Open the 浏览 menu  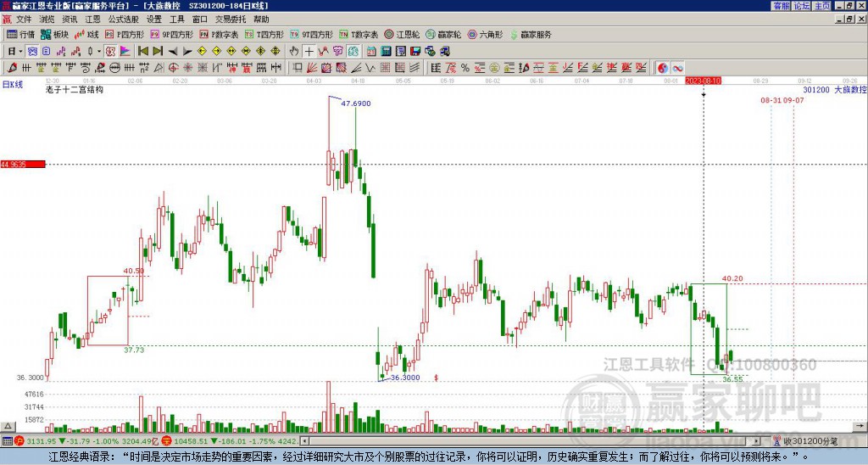point(47,20)
